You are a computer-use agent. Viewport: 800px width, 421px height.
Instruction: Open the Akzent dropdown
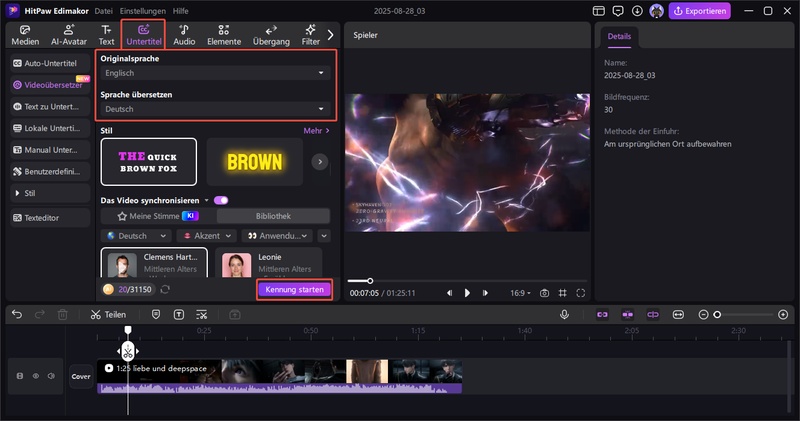pyautogui.click(x=207, y=236)
